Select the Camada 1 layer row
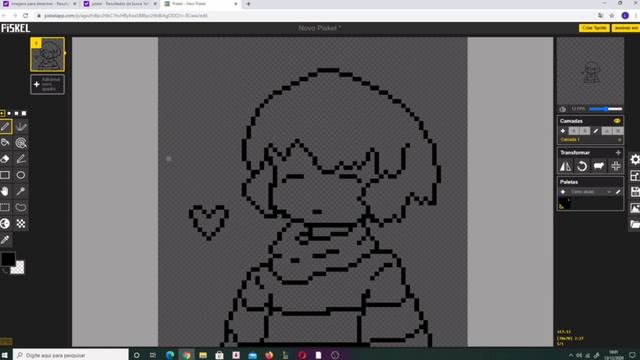Viewport: 640px width, 360px height. tap(590, 140)
